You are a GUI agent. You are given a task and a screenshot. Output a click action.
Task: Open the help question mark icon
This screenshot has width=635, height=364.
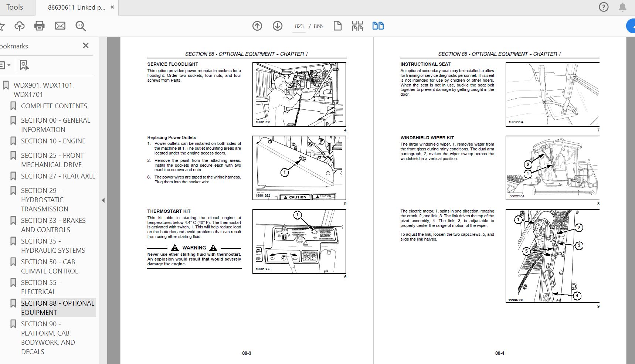tap(604, 7)
